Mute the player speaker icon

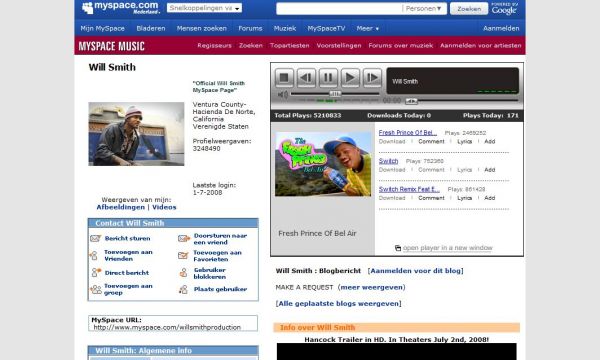[x=283, y=94]
